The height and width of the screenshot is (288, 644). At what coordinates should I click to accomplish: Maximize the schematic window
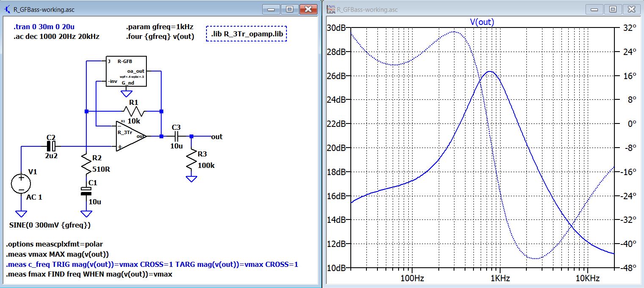[x=290, y=9]
